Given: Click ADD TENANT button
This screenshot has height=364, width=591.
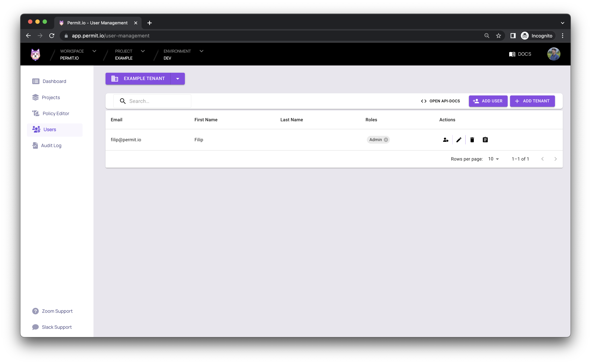Looking at the screenshot, I should (532, 101).
